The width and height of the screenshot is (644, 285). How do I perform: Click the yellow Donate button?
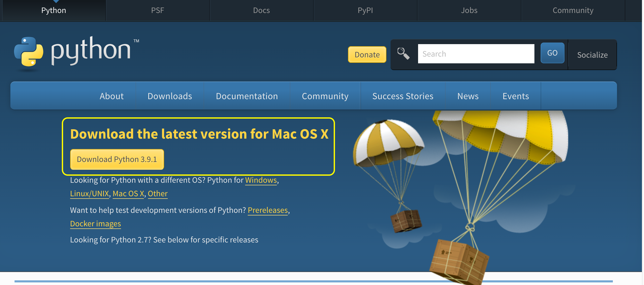point(367,55)
